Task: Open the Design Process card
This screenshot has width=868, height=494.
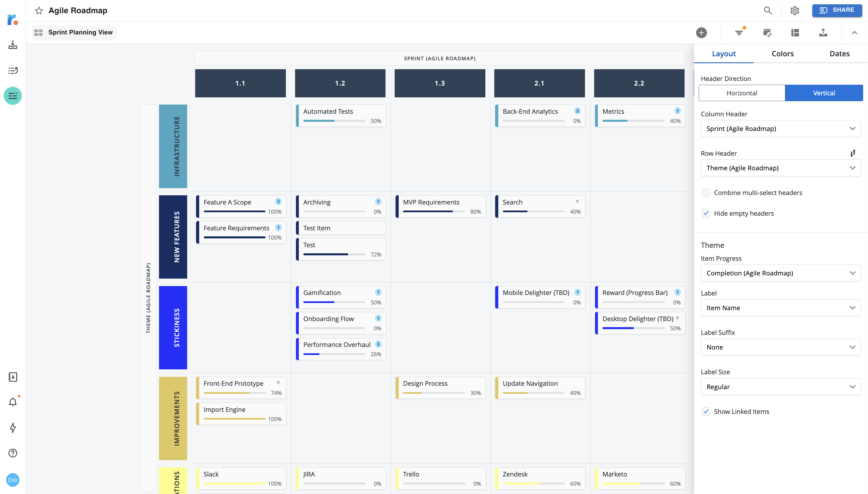Action: click(x=440, y=388)
